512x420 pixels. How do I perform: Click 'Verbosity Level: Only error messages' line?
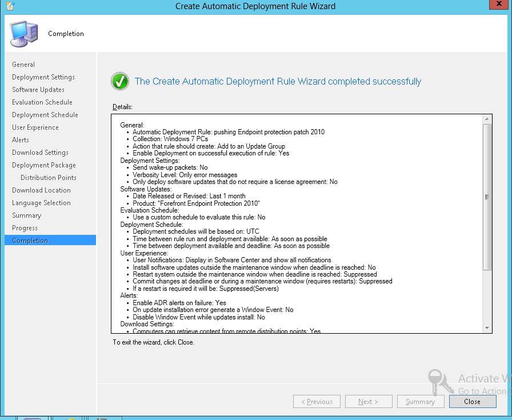coord(185,175)
